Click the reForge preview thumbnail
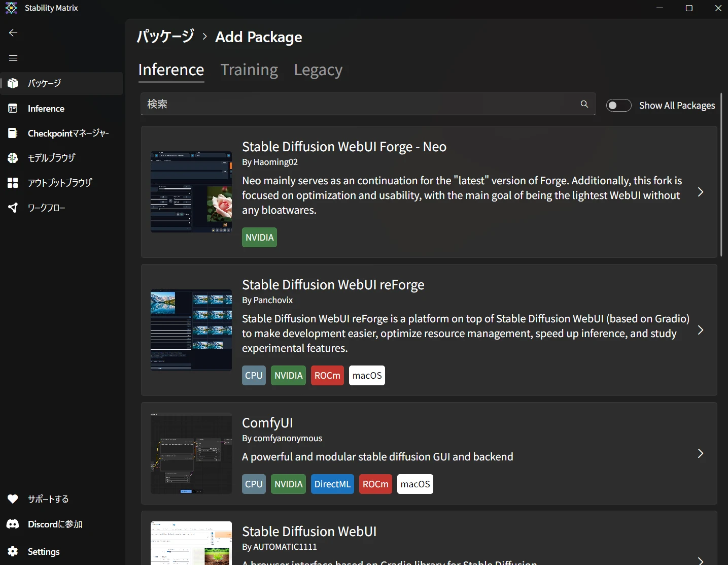This screenshot has height=565, width=728. click(x=191, y=330)
